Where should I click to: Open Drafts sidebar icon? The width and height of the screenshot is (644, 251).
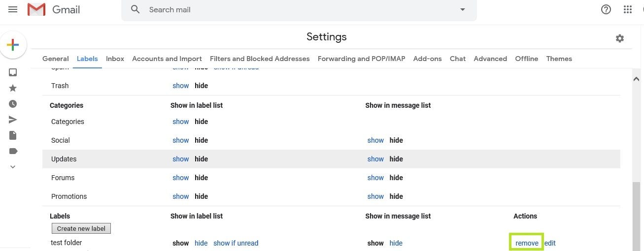[x=13, y=135]
